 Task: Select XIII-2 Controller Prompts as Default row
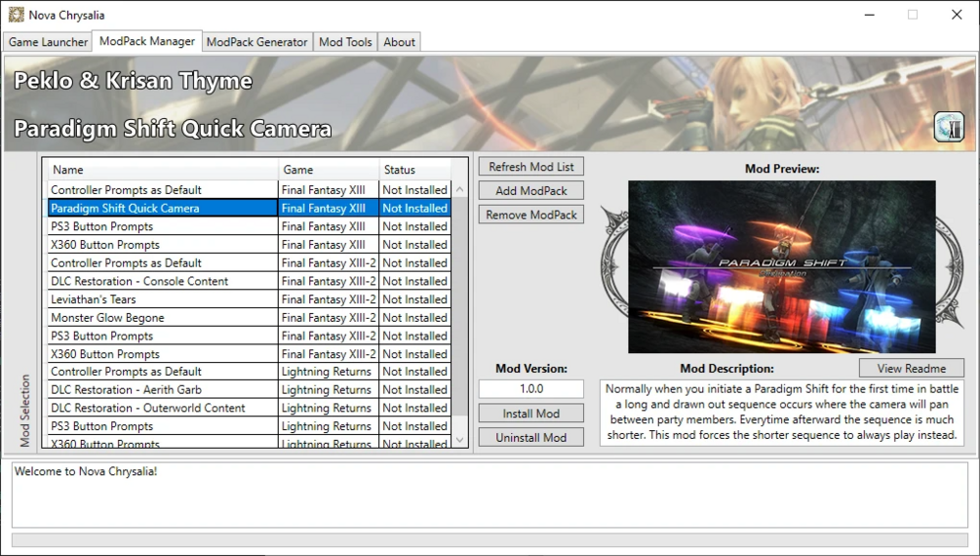coord(250,262)
